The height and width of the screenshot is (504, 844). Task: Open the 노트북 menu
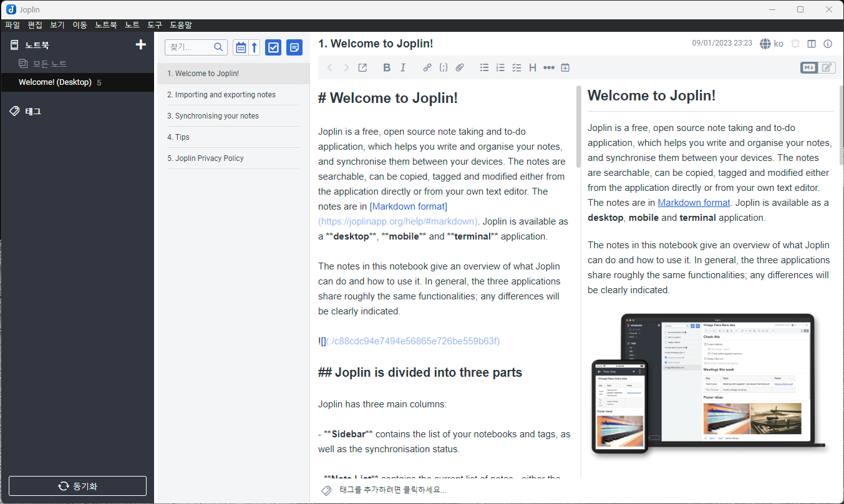(x=106, y=25)
